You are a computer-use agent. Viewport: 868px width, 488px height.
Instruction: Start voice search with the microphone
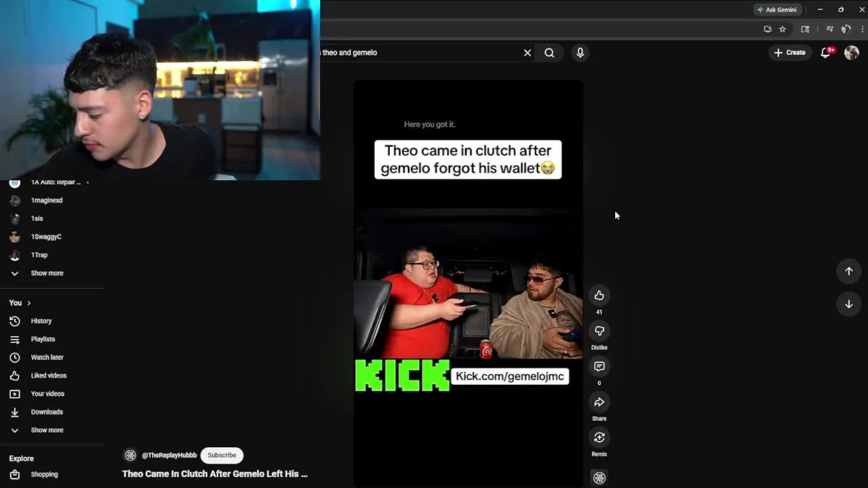pos(580,52)
